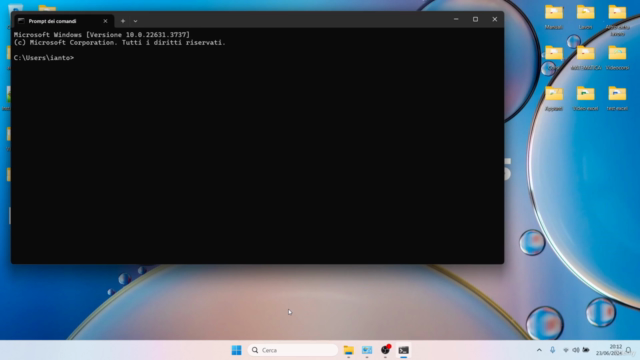This screenshot has height=360, width=640.
Task: Click the Cerca search box
Action: 293,350
